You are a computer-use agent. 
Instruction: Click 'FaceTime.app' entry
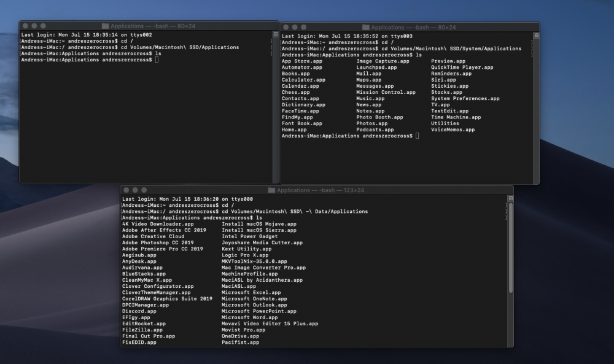pyautogui.click(x=300, y=111)
